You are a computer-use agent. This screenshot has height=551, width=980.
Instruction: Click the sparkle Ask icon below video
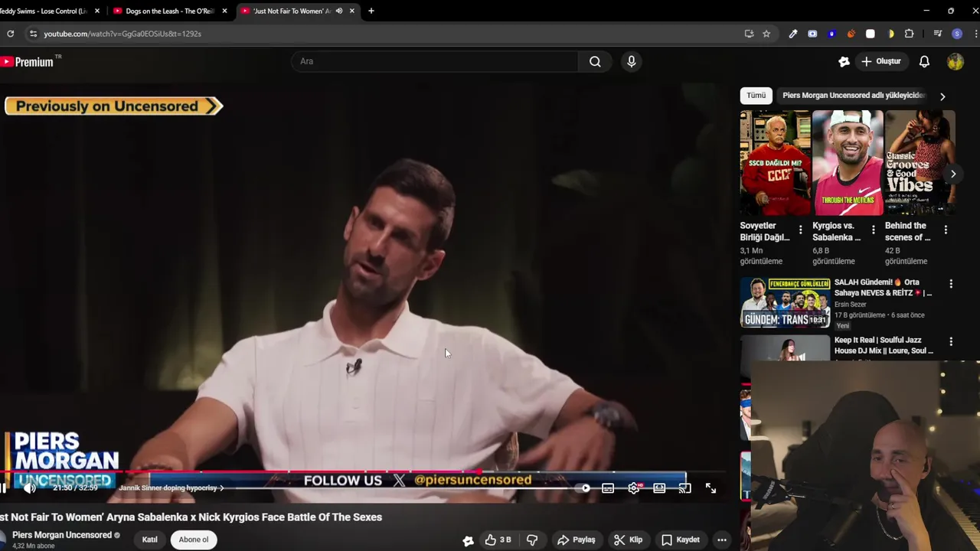click(469, 540)
